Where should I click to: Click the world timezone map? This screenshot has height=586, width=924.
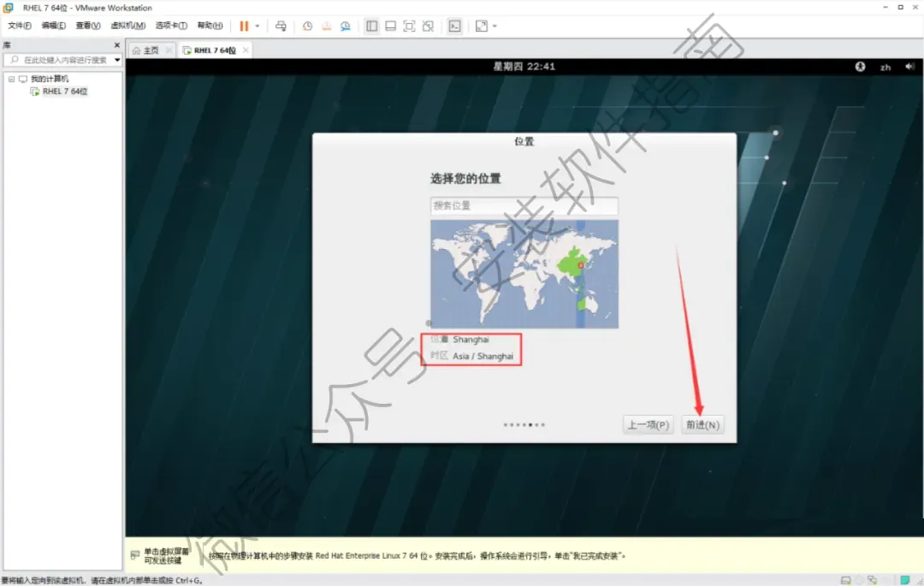tap(524, 274)
